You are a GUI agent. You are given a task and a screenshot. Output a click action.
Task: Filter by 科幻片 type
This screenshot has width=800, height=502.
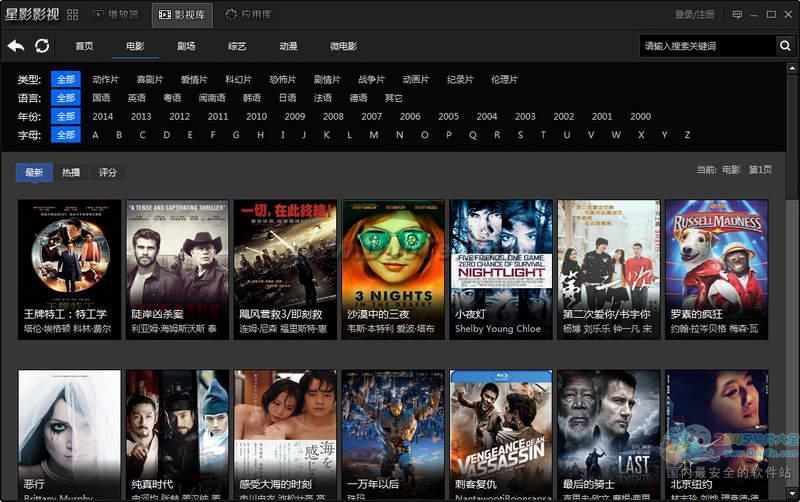point(238,79)
